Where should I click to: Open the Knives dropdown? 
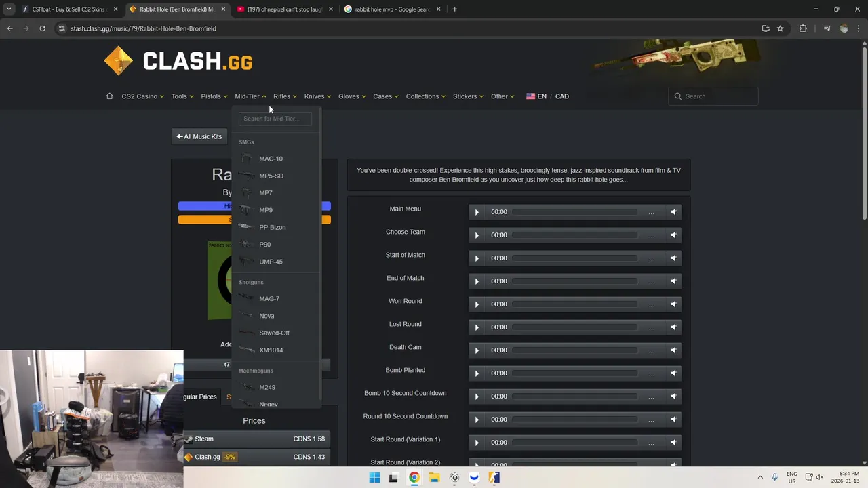317,96
